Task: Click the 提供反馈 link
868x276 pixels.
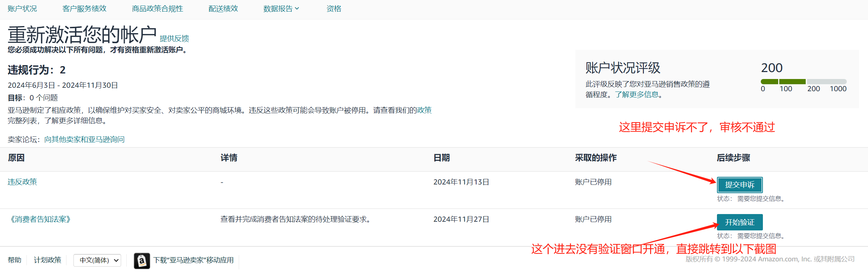Action: (174, 38)
